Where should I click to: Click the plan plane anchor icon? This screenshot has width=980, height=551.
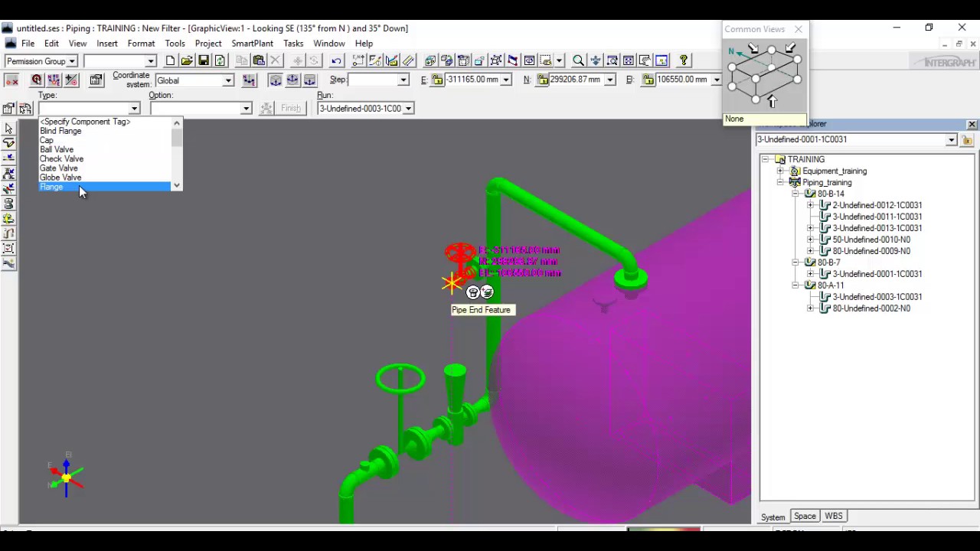pyautogui.click(x=276, y=80)
